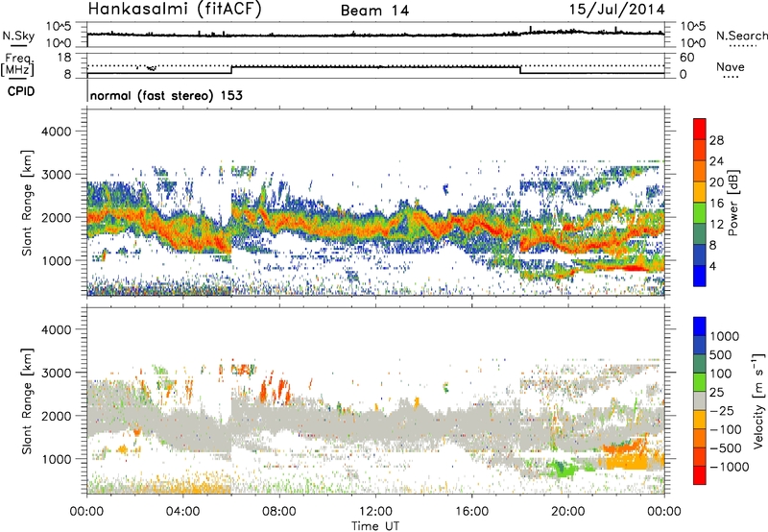Click the date '15/Jul/2014'
Viewport: 768px width, 532px height.
click(x=617, y=10)
